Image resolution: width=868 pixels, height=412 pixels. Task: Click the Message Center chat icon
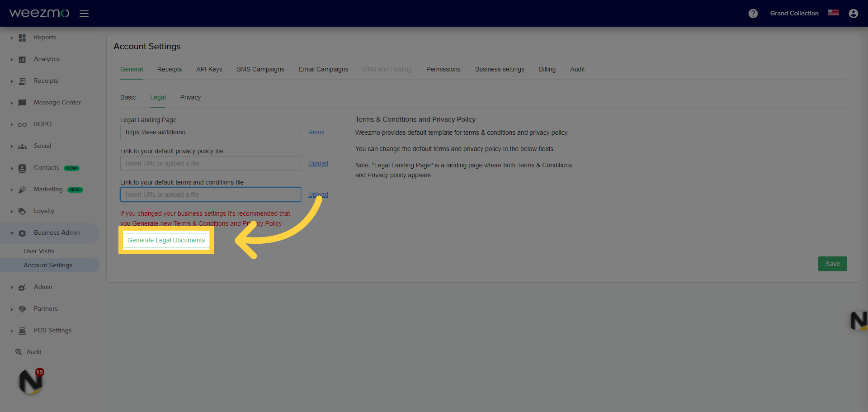[22, 103]
